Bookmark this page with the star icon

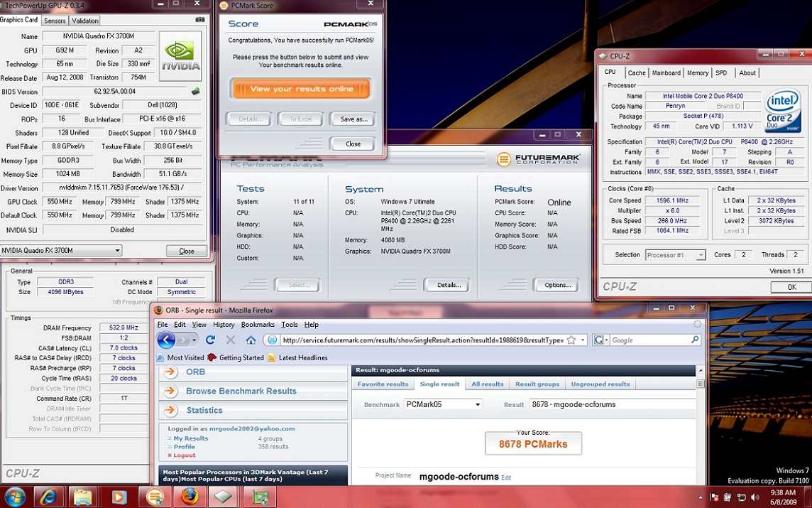click(571, 340)
